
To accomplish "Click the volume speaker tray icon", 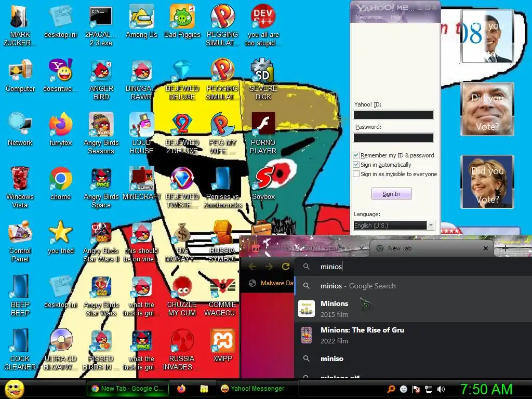I will pyautogui.click(x=441, y=389).
